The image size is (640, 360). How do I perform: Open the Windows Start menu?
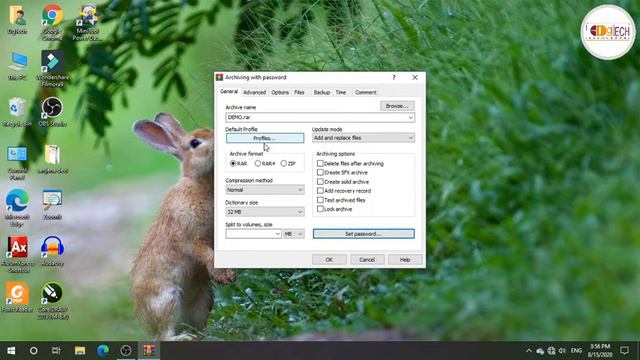pos(11,351)
